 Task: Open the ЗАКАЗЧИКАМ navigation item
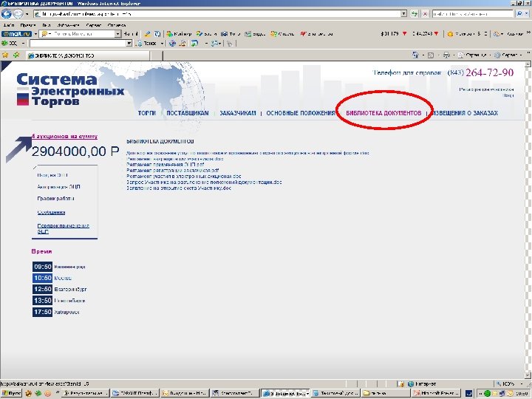[238, 113]
